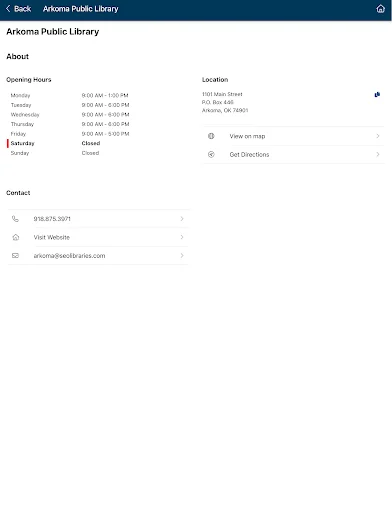Image resolution: width=392 pixels, height=512 pixels.
Task: Open Get Directions
Action: pyautogui.click(x=294, y=154)
